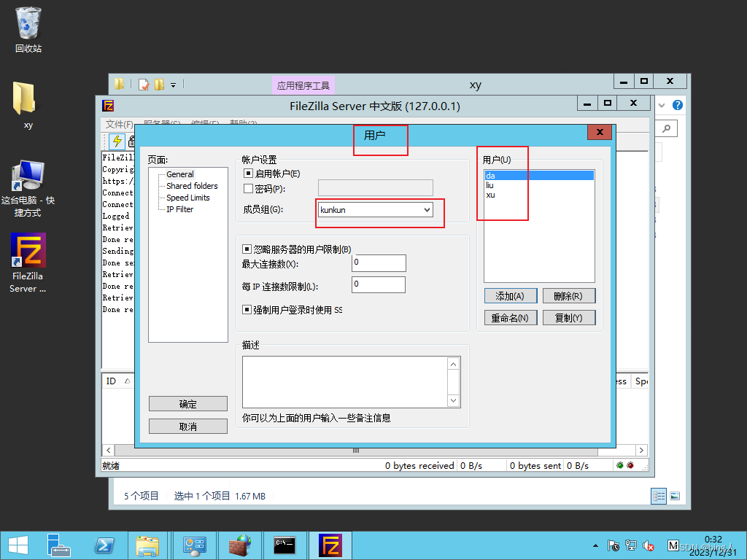Toggle the Password checkbox

pyautogui.click(x=248, y=189)
